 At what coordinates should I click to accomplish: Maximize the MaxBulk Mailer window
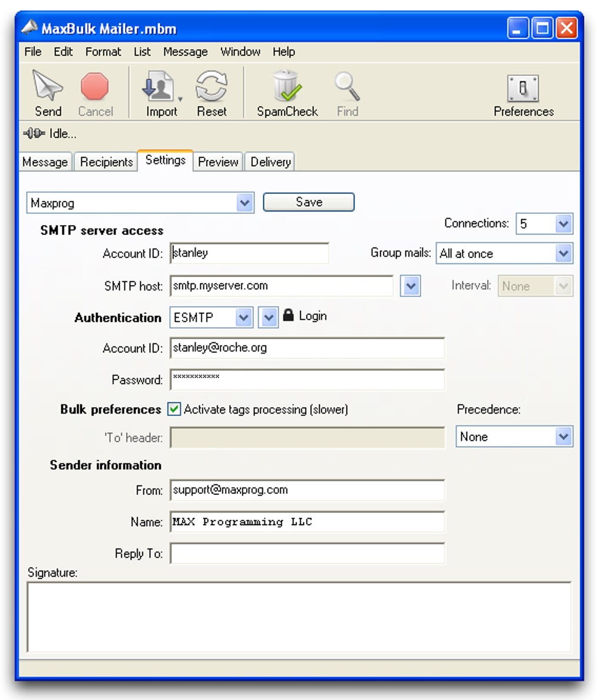(x=542, y=28)
